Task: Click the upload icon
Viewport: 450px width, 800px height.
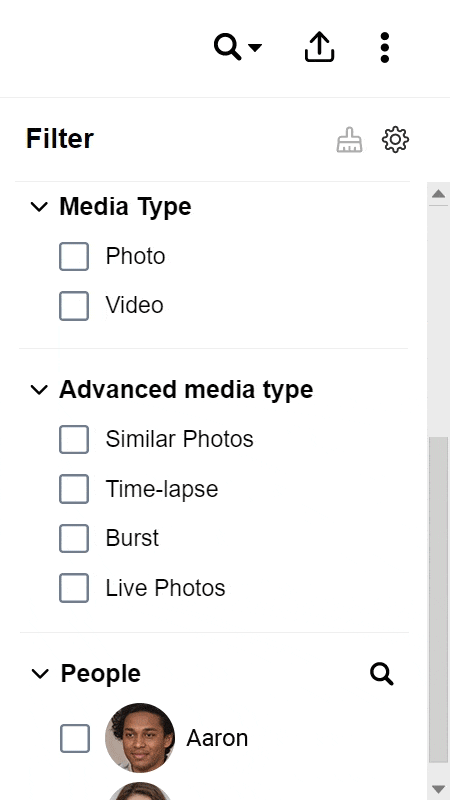Action: (x=319, y=47)
